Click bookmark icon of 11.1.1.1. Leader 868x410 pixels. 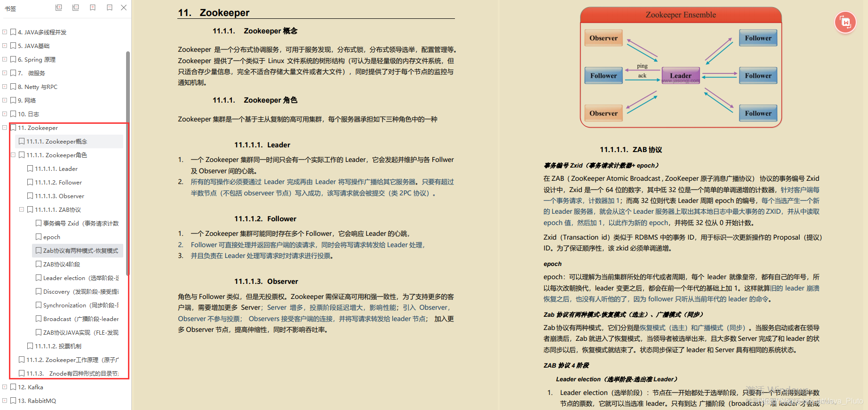(30, 169)
